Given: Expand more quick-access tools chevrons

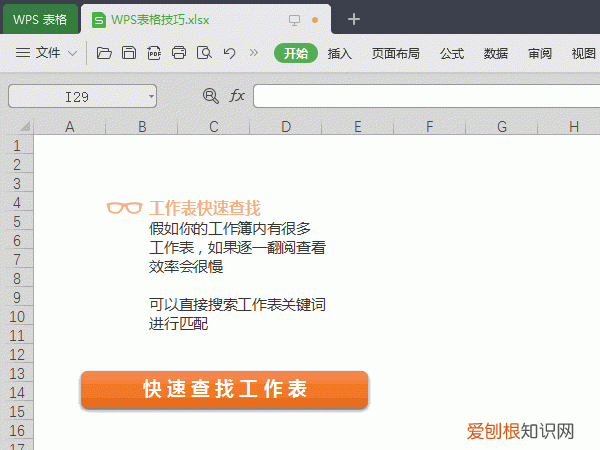Looking at the screenshot, I should [x=253, y=53].
